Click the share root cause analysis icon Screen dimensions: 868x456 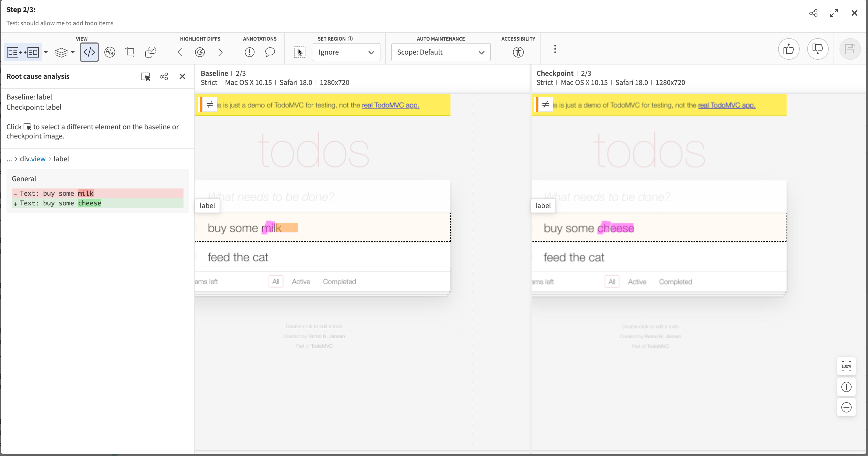coord(164,76)
